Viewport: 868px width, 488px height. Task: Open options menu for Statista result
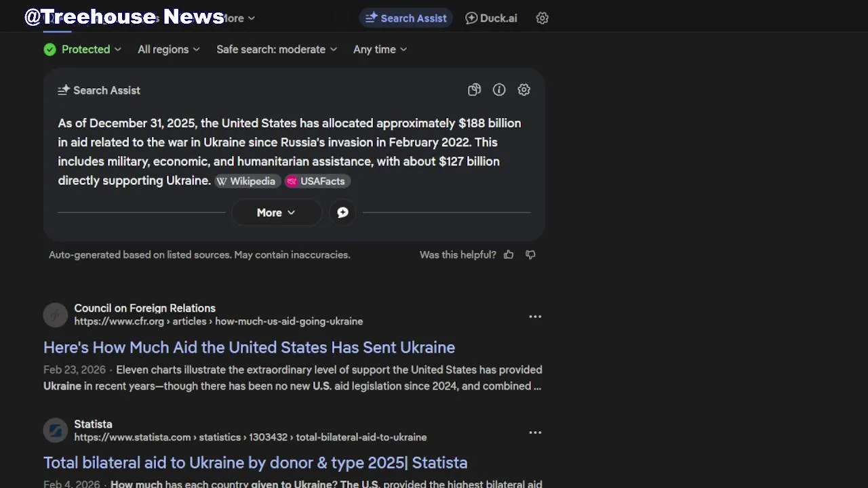point(535,432)
